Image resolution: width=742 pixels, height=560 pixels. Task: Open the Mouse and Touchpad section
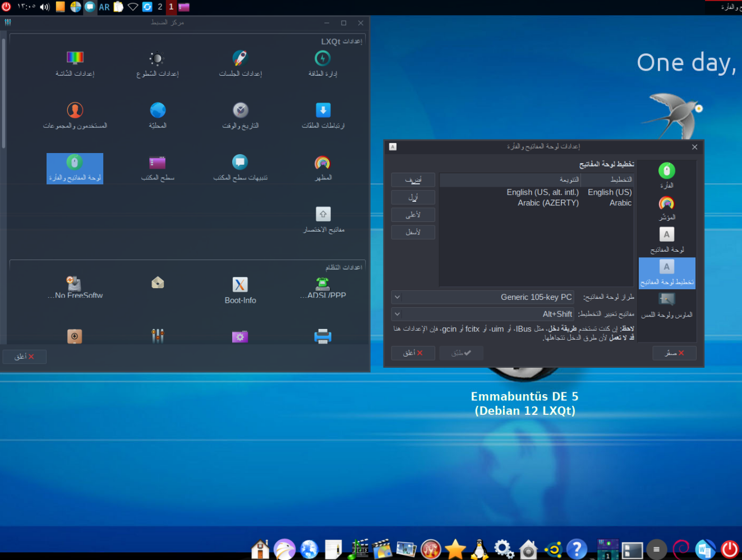tap(666, 306)
